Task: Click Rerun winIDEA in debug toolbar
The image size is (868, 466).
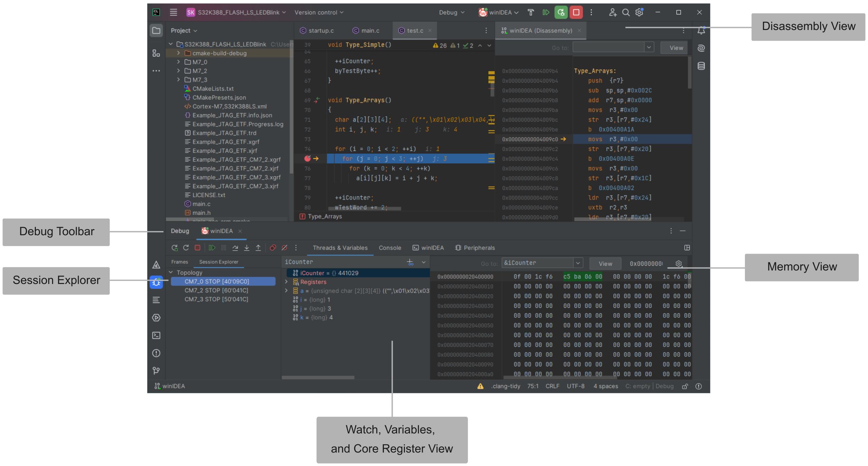Action: (x=174, y=248)
